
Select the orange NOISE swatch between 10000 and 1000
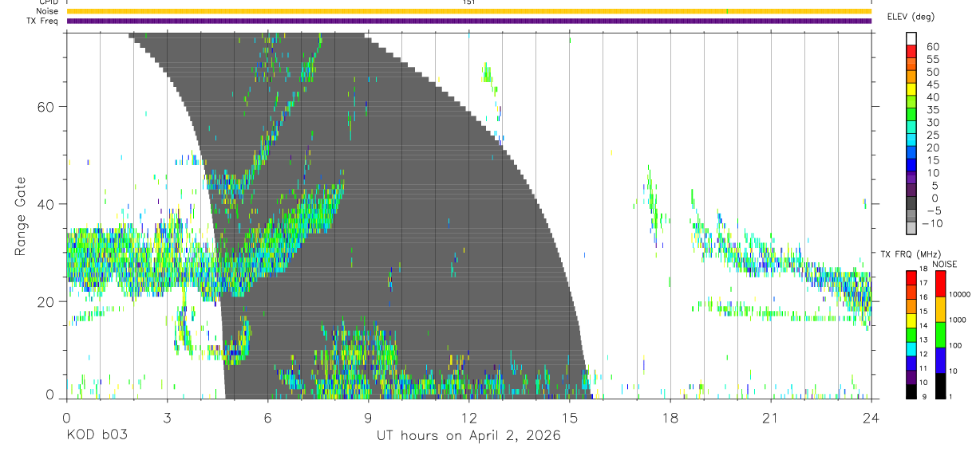pos(940,309)
